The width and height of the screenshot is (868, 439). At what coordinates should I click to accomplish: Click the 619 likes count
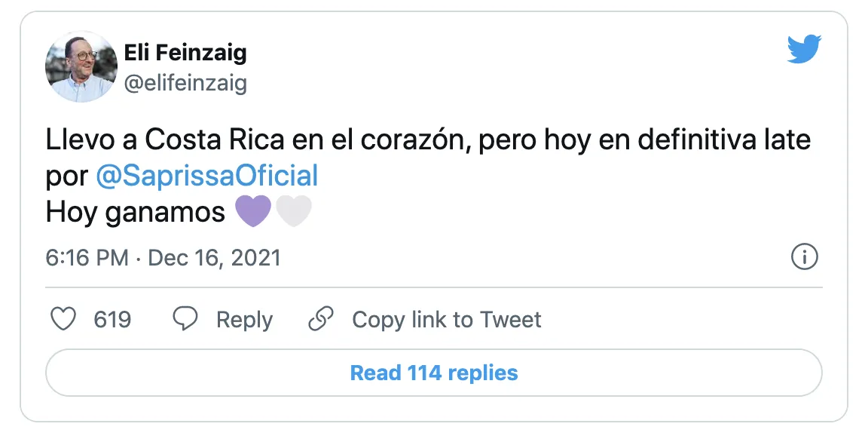coord(112,320)
